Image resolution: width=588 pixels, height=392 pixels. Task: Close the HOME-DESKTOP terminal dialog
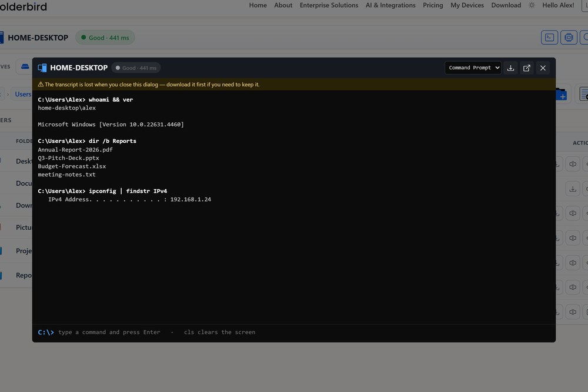(x=543, y=68)
